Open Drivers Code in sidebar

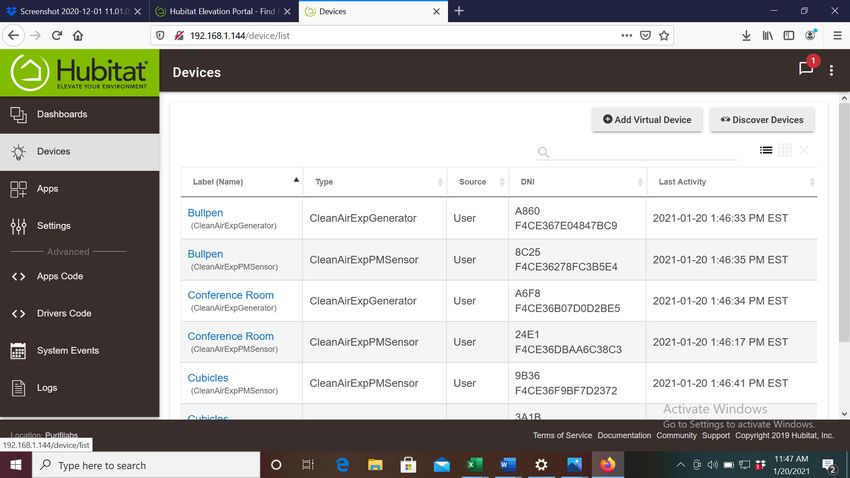(80, 313)
